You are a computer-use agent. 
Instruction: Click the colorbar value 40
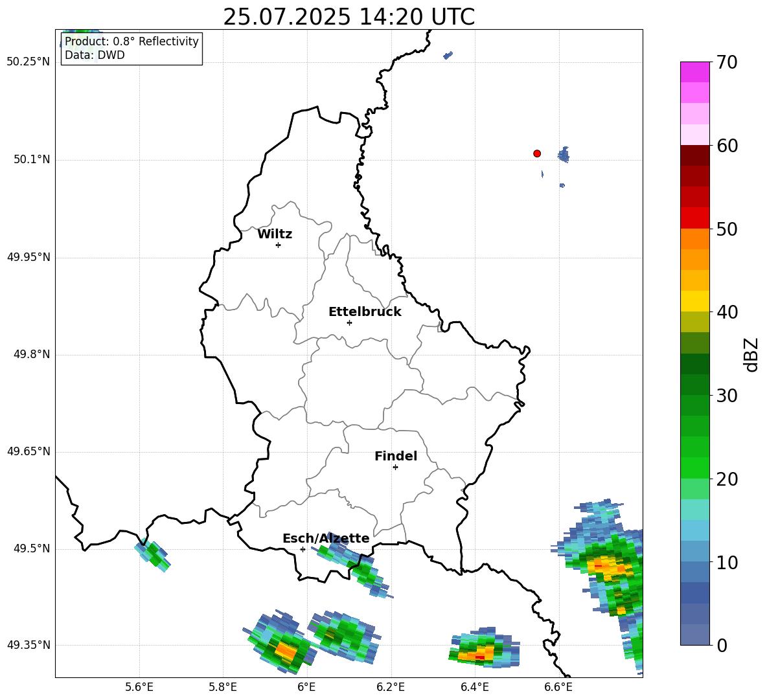pos(727,312)
